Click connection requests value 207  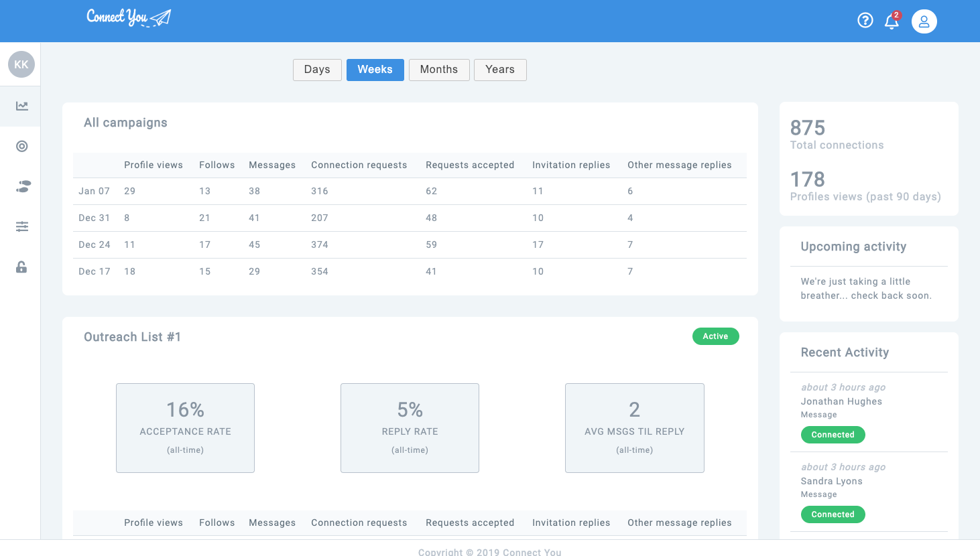320,218
